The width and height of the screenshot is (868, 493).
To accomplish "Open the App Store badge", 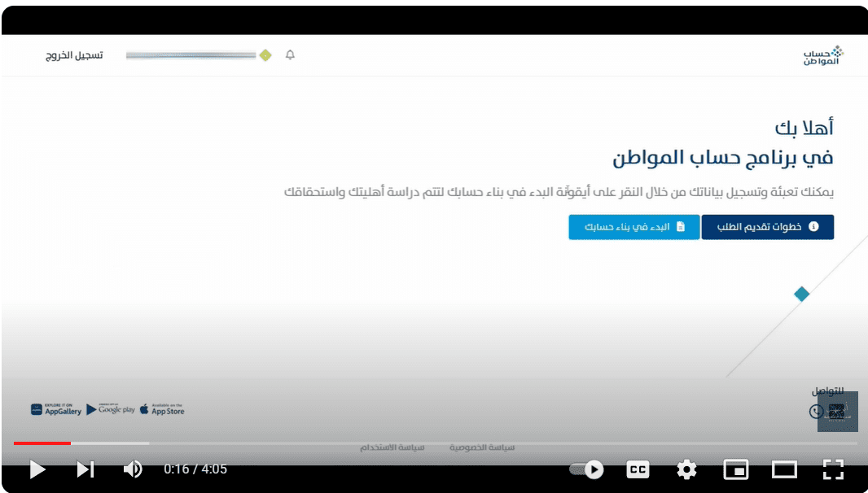I will pos(162,409).
